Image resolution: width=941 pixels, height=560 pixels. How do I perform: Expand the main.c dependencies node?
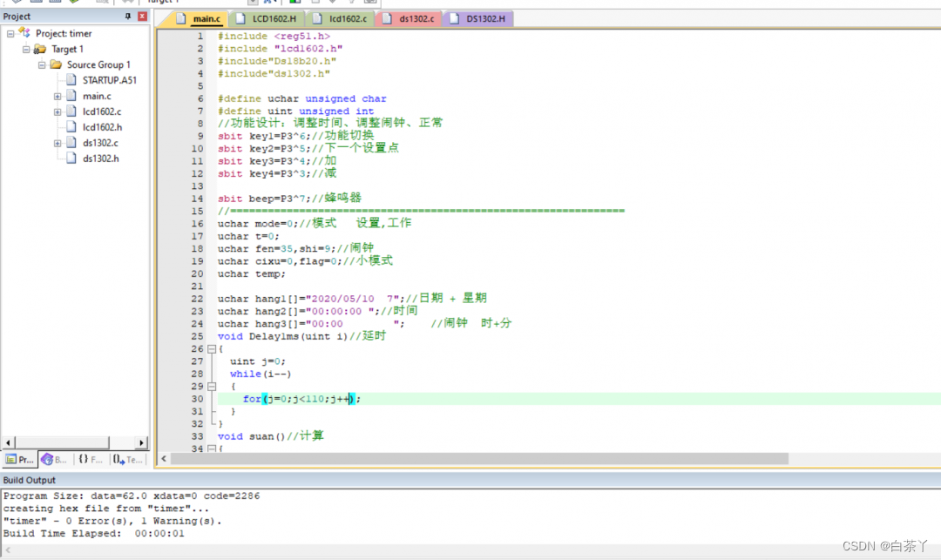[57, 96]
